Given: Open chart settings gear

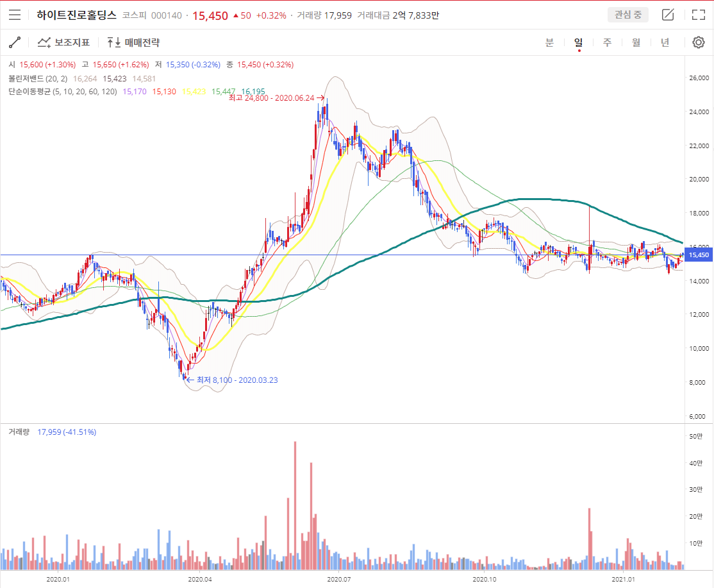Looking at the screenshot, I should (699, 42).
